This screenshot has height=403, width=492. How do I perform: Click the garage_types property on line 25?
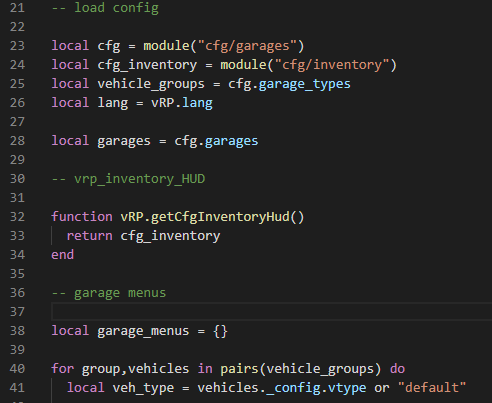(305, 84)
